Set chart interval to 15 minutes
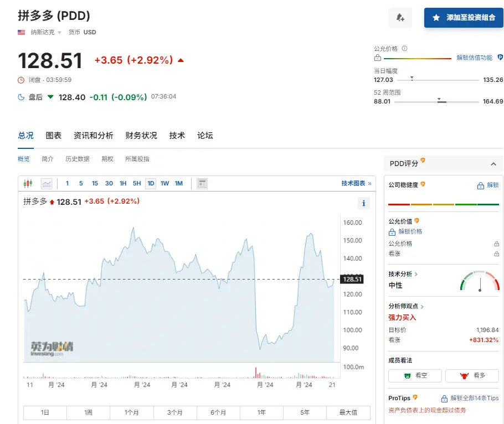Screen dimensions: 504x424 tap(95, 183)
